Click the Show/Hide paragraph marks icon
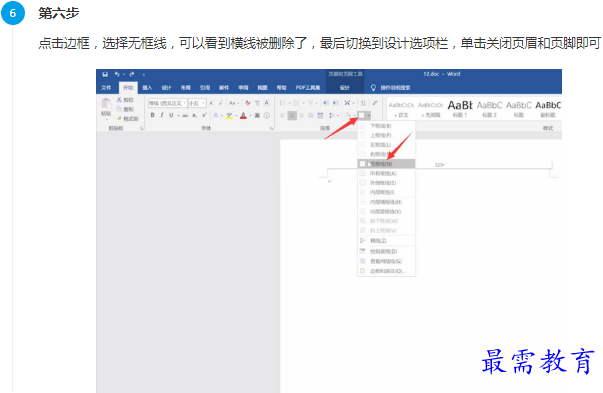This screenshot has width=603, height=393. [375, 103]
